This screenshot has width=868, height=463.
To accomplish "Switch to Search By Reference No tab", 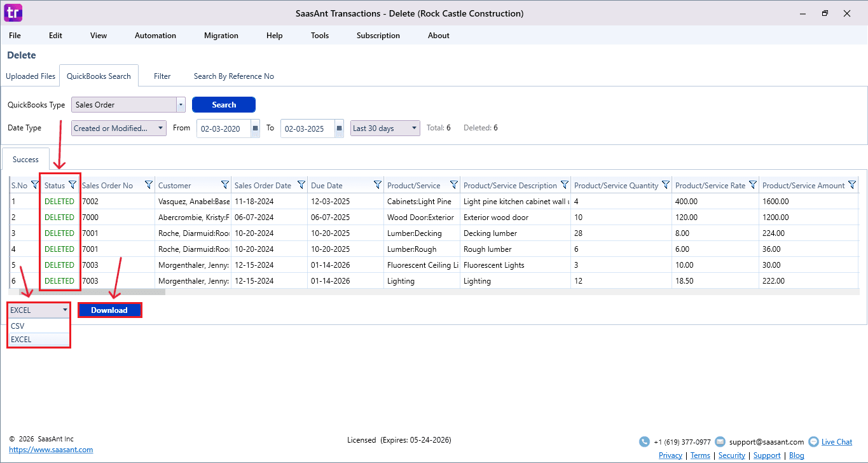I will tap(233, 76).
